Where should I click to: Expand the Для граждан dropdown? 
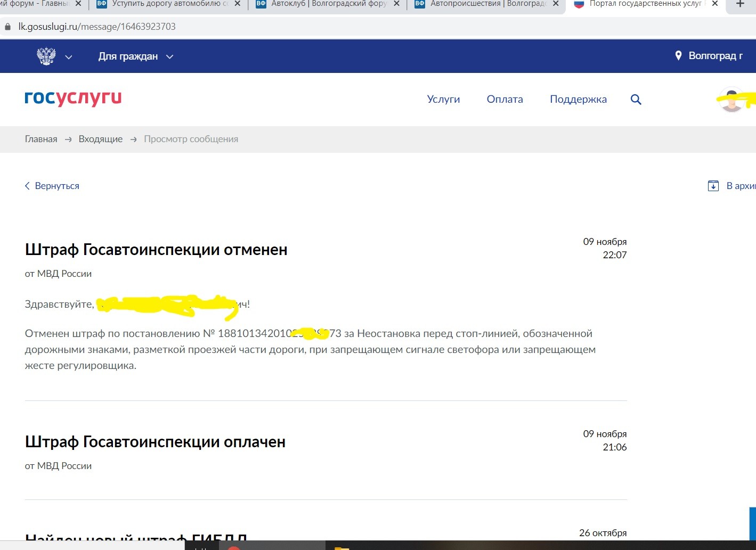(x=135, y=56)
